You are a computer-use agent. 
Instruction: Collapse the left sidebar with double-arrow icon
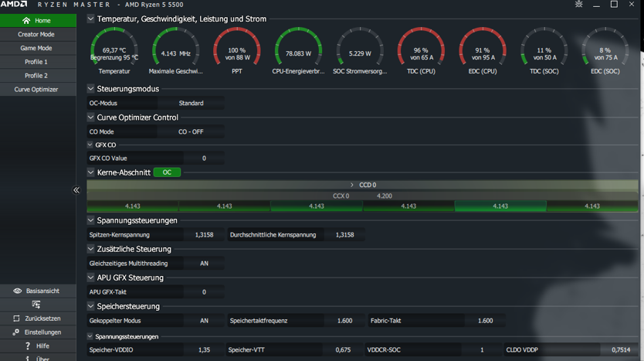click(x=76, y=190)
